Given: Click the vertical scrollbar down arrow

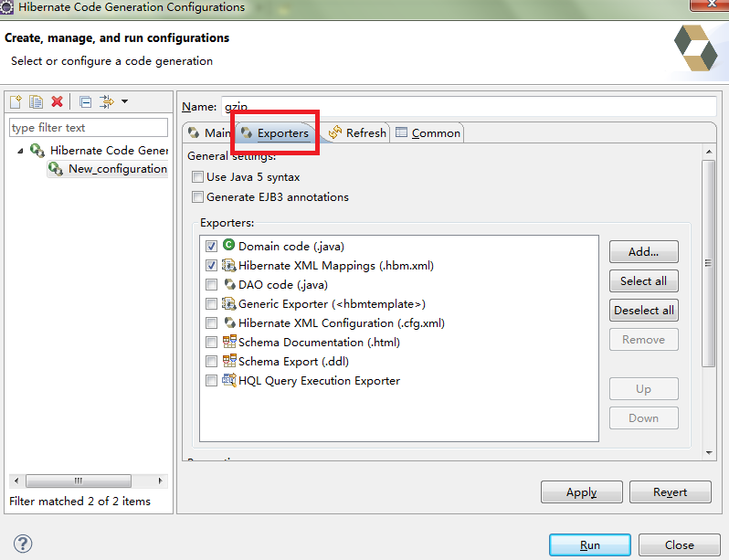Looking at the screenshot, I should 709,452.
